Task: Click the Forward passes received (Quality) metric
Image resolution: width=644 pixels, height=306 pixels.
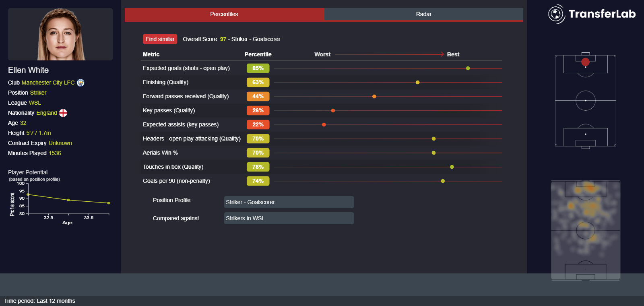Action: coord(186,97)
